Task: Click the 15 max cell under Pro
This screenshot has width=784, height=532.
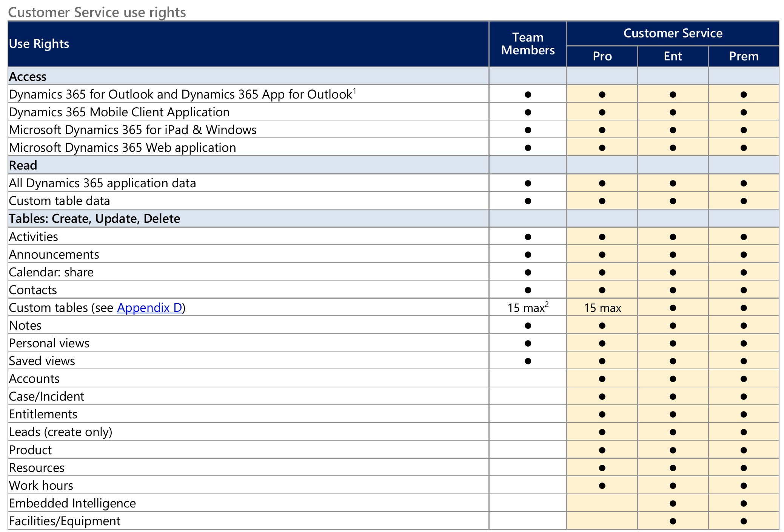Action: (602, 308)
